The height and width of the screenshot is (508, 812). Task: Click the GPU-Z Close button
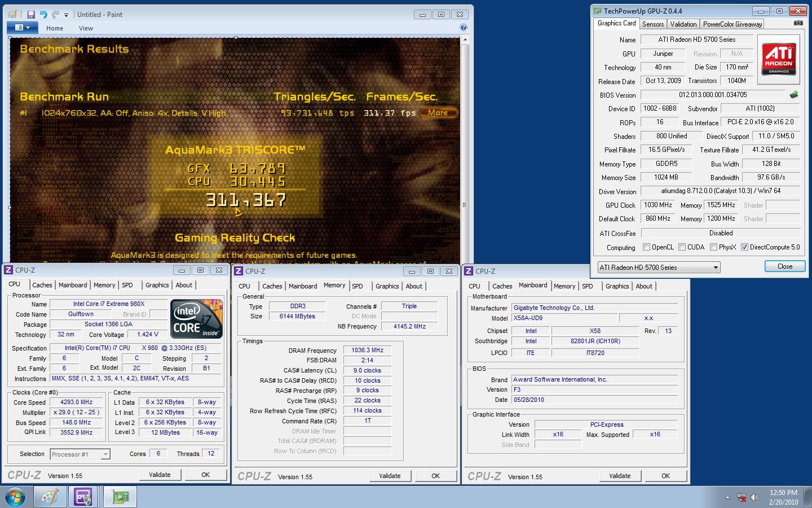(x=784, y=266)
